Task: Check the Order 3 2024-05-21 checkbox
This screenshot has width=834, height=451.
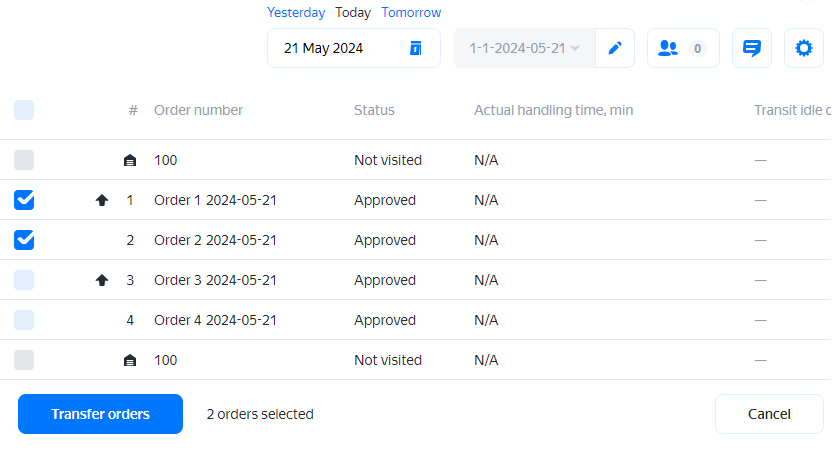Action: (24, 280)
